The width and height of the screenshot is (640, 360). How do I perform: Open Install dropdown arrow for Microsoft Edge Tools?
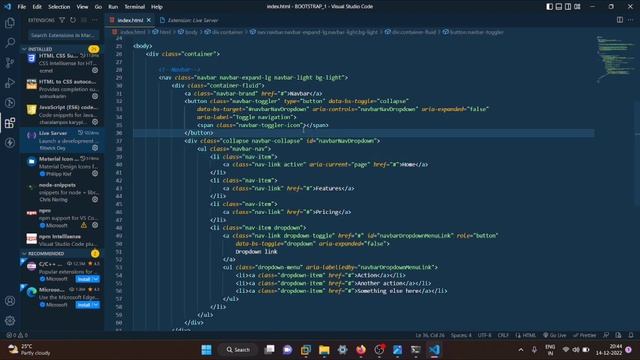[x=96, y=305]
